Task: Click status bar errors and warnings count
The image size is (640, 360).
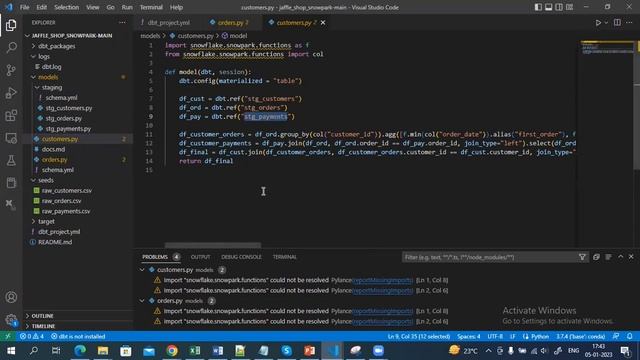Action: point(32,336)
